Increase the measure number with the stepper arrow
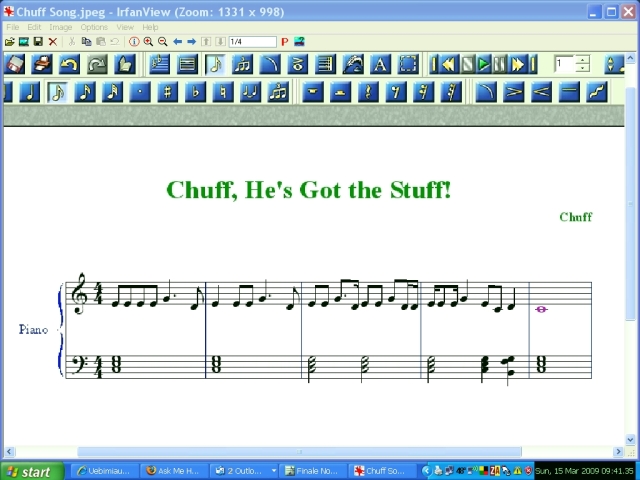640x480 pixels. click(583, 60)
